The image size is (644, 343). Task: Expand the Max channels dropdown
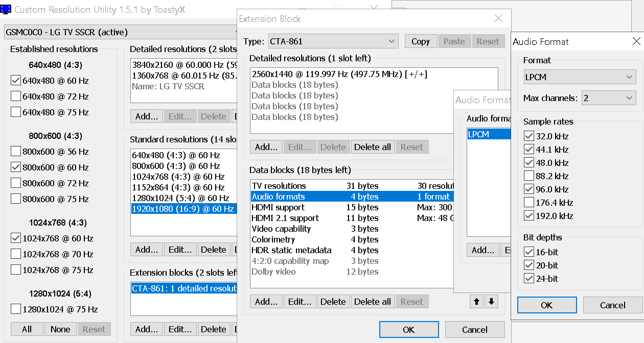point(609,98)
